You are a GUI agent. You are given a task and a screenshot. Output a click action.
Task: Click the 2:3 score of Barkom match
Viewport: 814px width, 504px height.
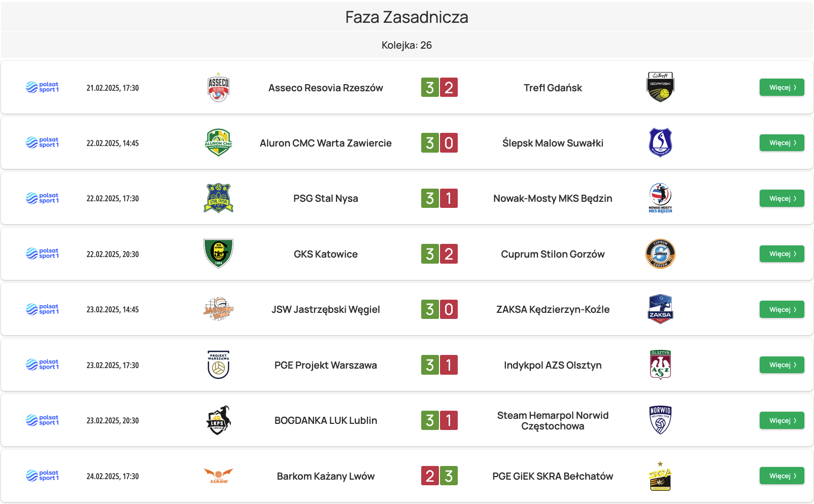(439, 476)
